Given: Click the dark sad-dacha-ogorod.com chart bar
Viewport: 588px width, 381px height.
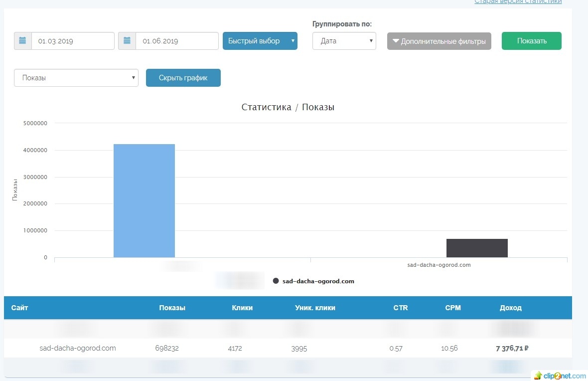Looking at the screenshot, I should 476,248.
